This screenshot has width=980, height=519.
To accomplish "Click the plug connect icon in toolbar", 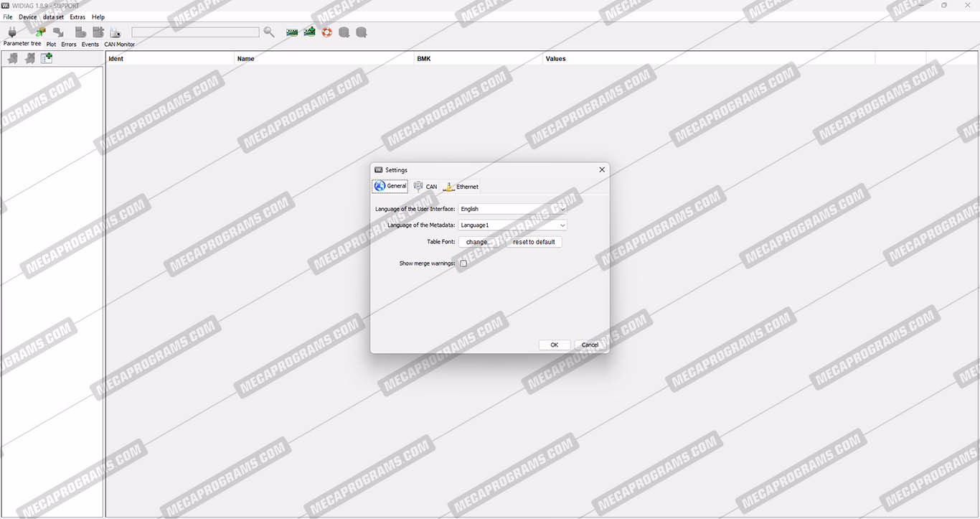I will 12,32.
